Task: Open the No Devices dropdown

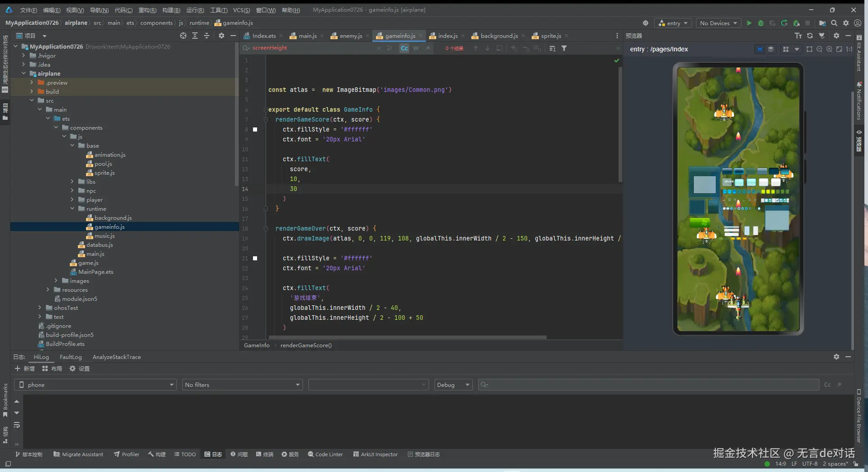Action: click(718, 23)
